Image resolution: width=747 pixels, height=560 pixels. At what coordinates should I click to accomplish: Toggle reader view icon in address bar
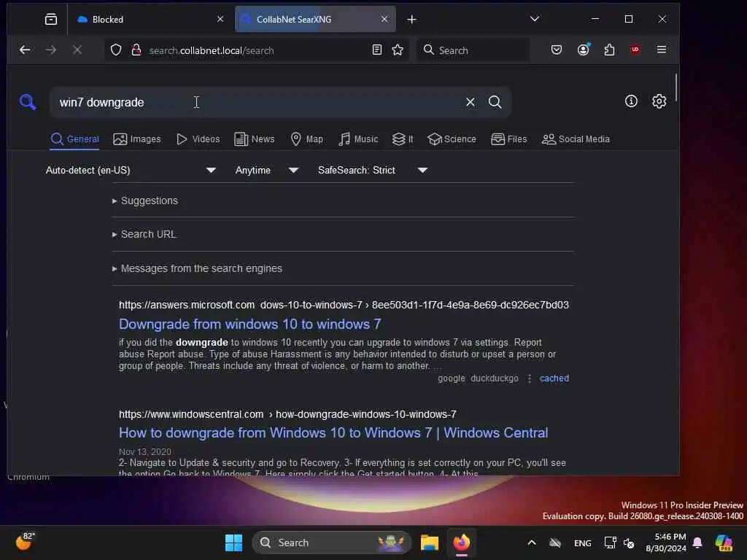click(377, 50)
